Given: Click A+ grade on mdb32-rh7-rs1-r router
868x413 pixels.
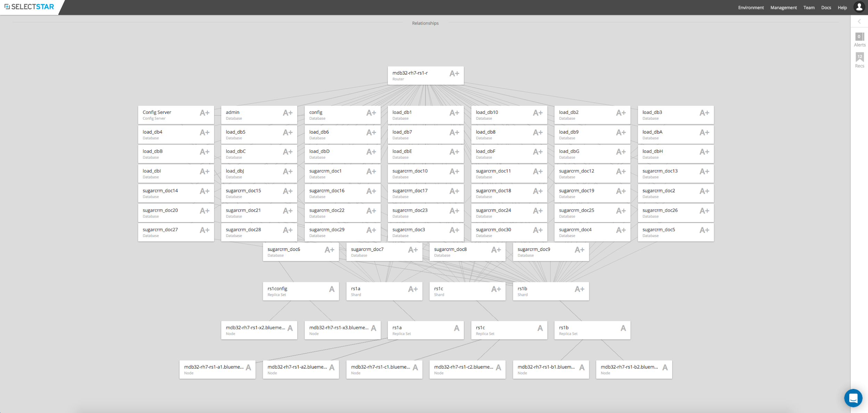Looking at the screenshot, I should (x=454, y=74).
